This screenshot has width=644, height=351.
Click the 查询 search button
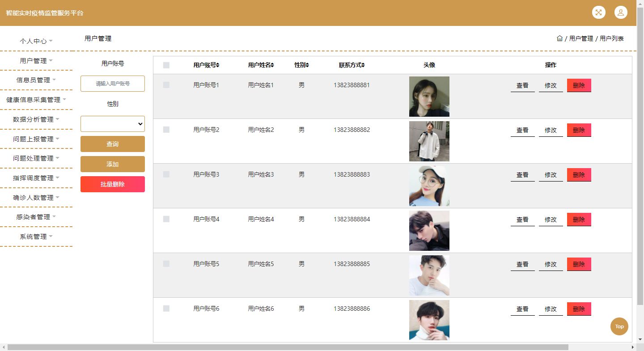pyautogui.click(x=113, y=144)
